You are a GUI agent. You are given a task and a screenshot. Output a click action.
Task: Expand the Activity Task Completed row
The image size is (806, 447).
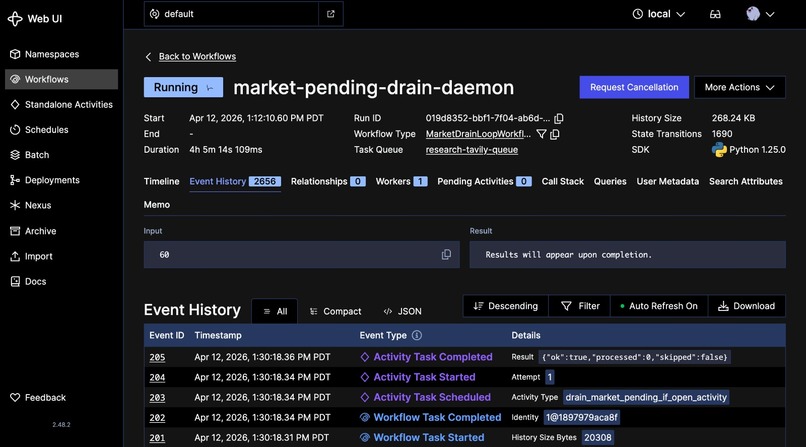[465, 357]
